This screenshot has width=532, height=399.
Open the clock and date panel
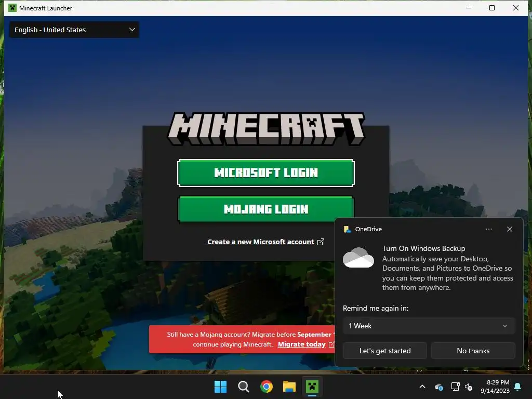click(x=495, y=387)
